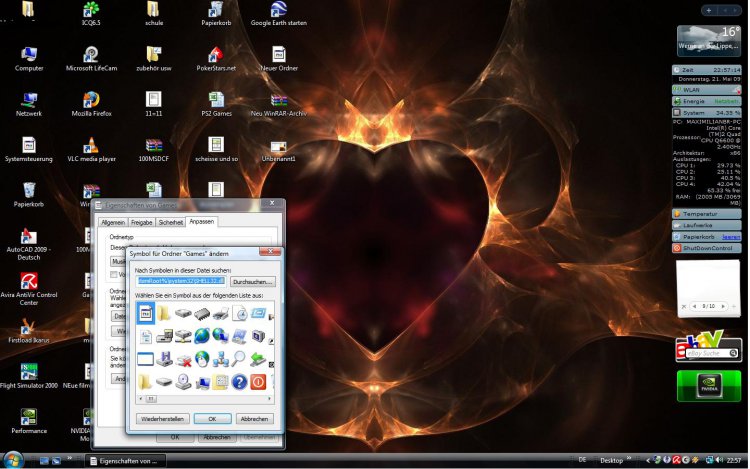Select the Performance desktop icon
Viewport: 750px width, 469px height.
pyautogui.click(x=29, y=421)
